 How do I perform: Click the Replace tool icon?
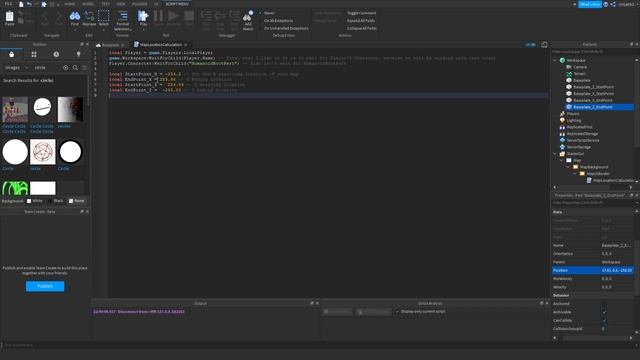(x=89, y=16)
